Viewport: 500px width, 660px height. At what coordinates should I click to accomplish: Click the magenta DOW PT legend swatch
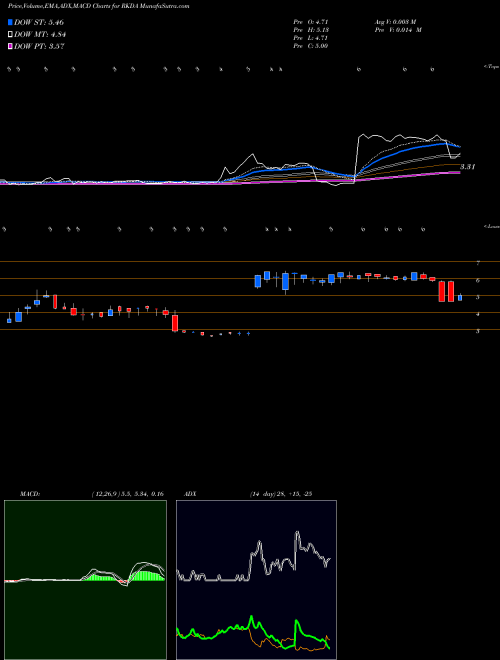tap(10, 46)
